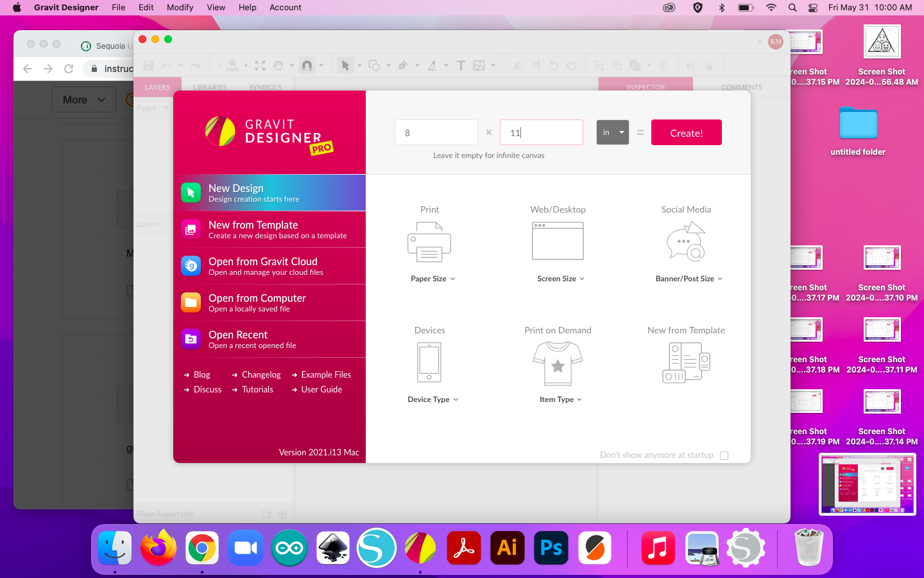Image resolution: width=924 pixels, height=578 pixels.
Task: Click the purple Open Recent icon
Action: [191, 339]
